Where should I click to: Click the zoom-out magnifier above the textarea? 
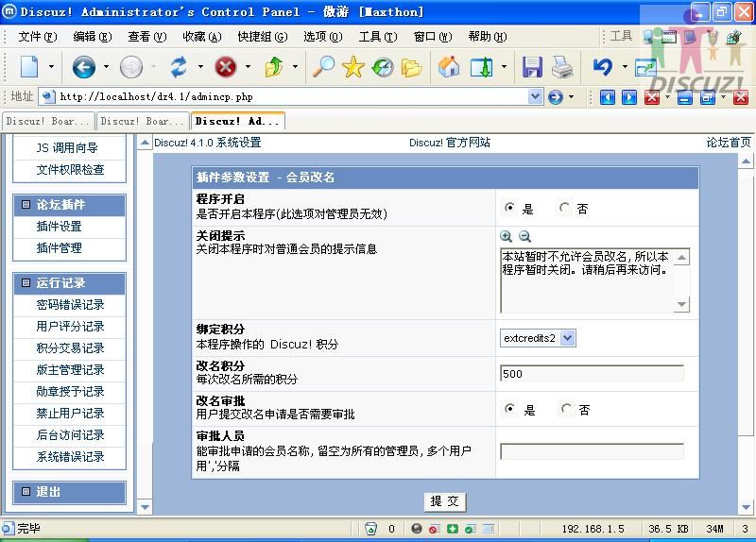pos(524,236)
